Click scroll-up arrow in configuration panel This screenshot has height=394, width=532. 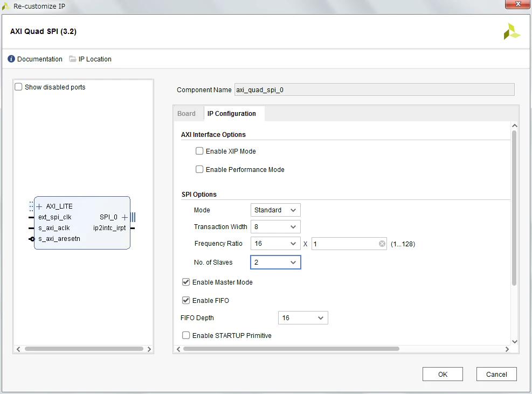tap(514, 126)
